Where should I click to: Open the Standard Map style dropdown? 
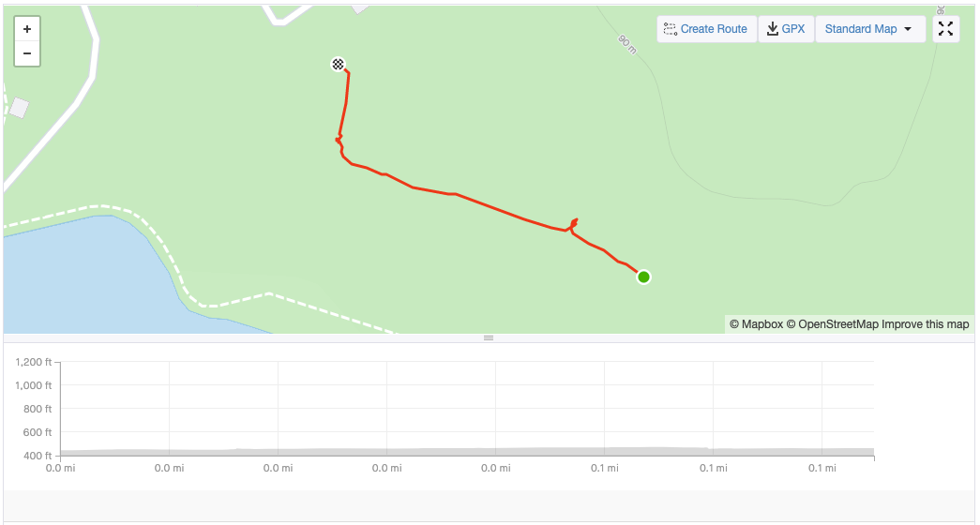point(869,29)
